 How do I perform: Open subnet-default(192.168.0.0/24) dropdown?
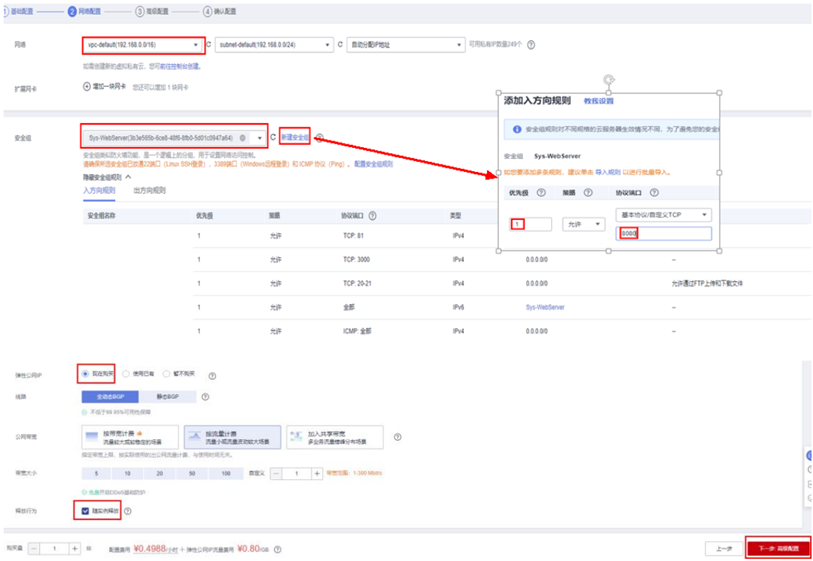click(x=274, y=45)
